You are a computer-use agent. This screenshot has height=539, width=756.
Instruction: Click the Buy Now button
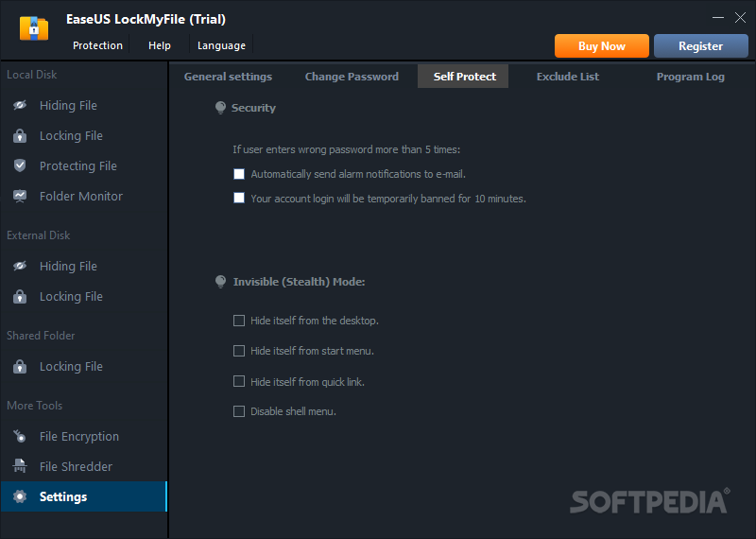(602, 45)
